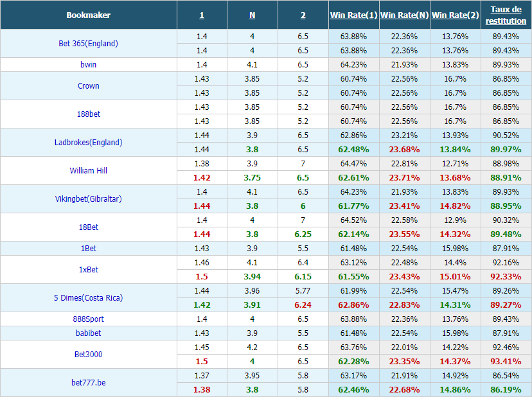Open Vikingbet(Gibraltar) bookmaker link
This screenshot has width=532, height=397.
88,199
